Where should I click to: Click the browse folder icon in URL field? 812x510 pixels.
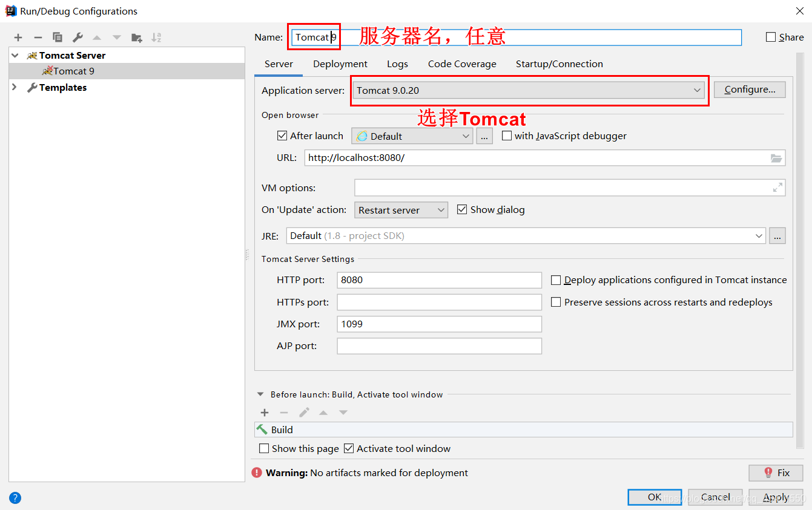(x=776, y=158)
